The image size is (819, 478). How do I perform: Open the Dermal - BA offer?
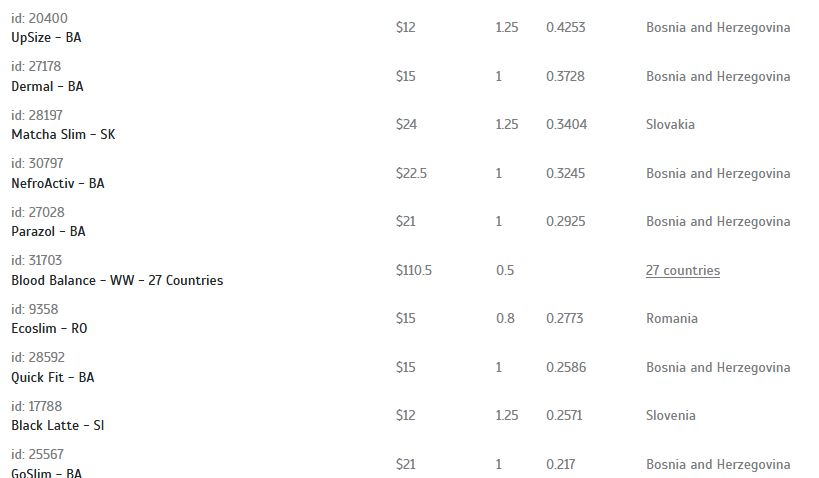coord(47,86)
